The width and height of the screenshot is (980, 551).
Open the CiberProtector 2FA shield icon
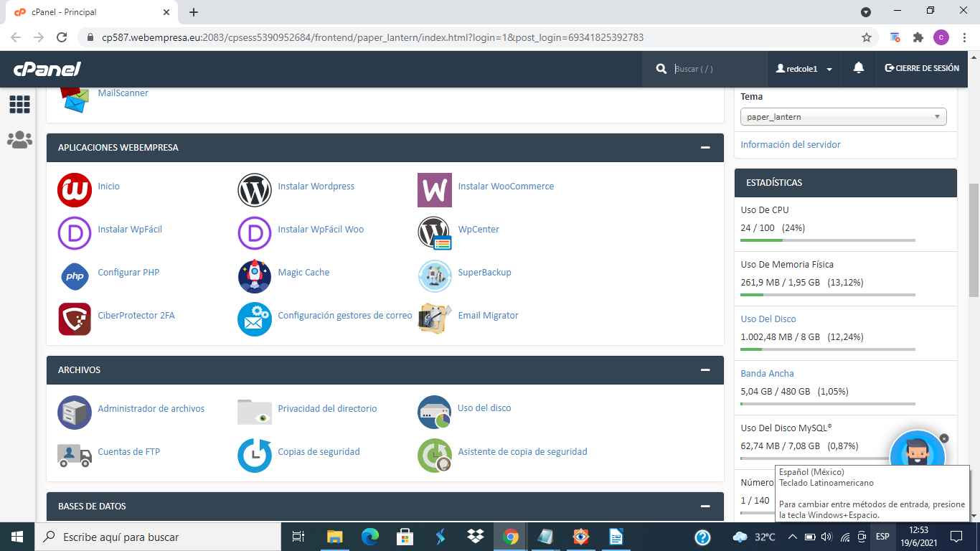(x=75, y=319)
